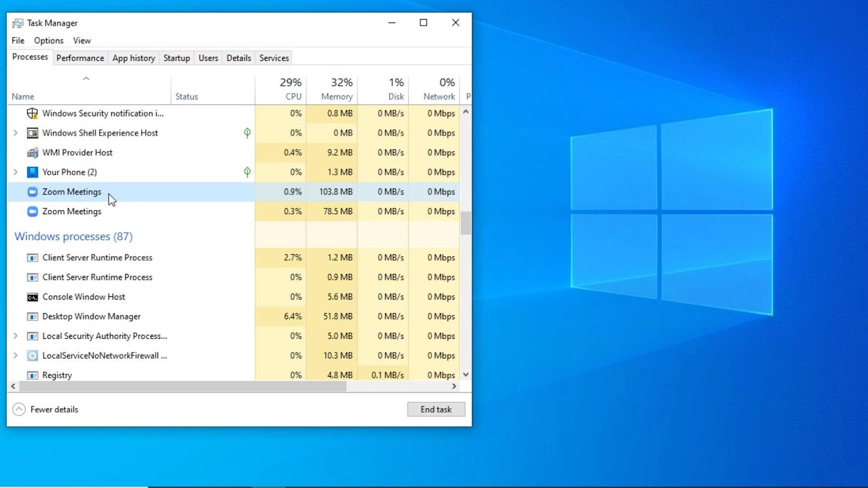Click the End task button

tap(436, 409)
